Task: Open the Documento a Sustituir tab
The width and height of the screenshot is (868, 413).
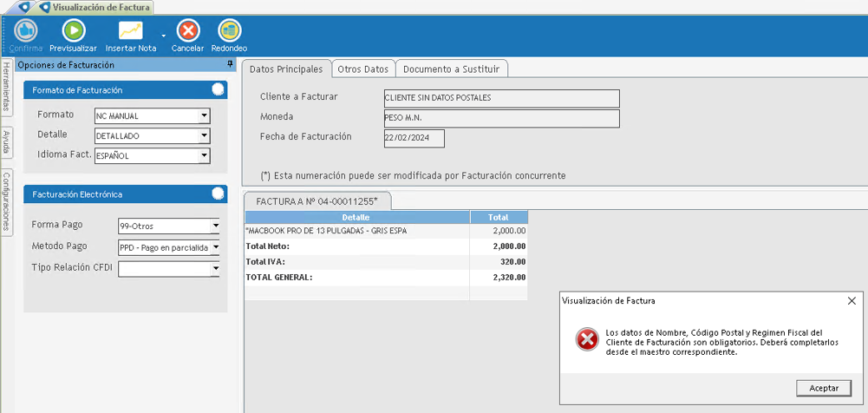Action: tap(452, 69)
